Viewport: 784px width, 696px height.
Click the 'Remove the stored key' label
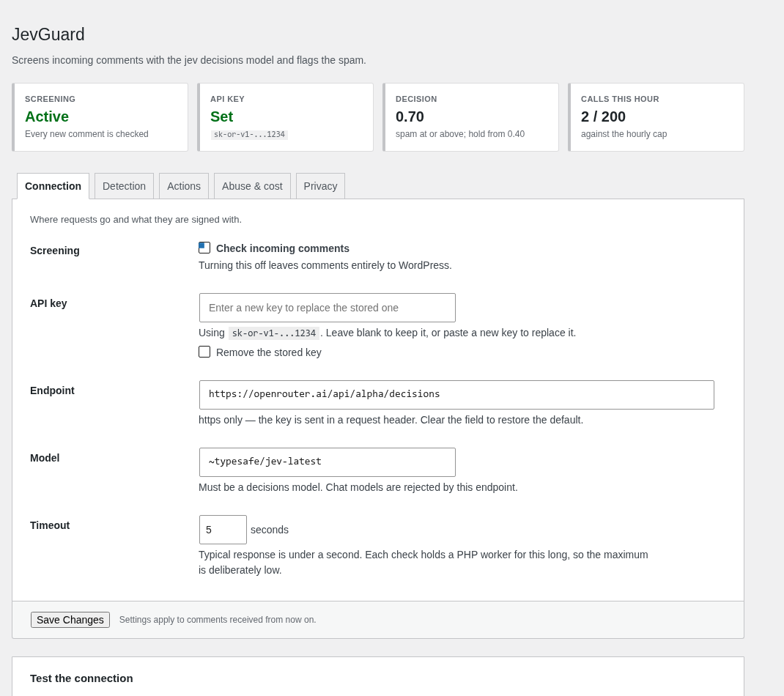click(x=268, y=352)
